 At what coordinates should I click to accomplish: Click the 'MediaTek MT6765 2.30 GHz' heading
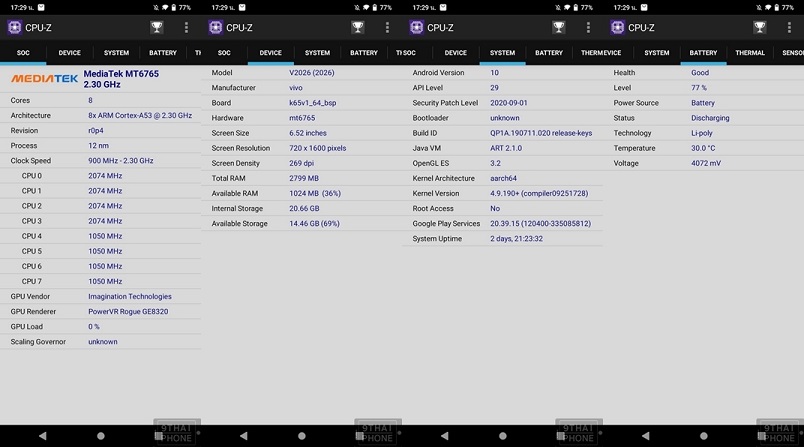click(x=121, y=79)
